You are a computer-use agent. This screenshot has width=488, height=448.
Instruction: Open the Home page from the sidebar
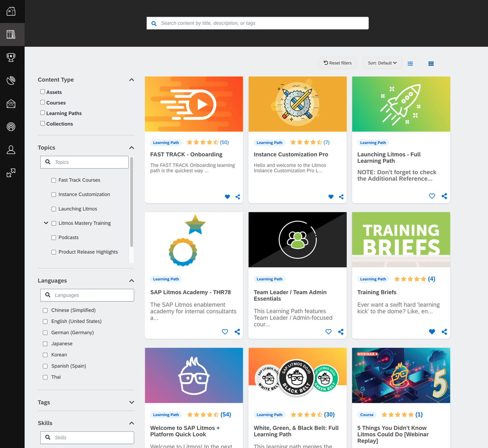[11, 11]
